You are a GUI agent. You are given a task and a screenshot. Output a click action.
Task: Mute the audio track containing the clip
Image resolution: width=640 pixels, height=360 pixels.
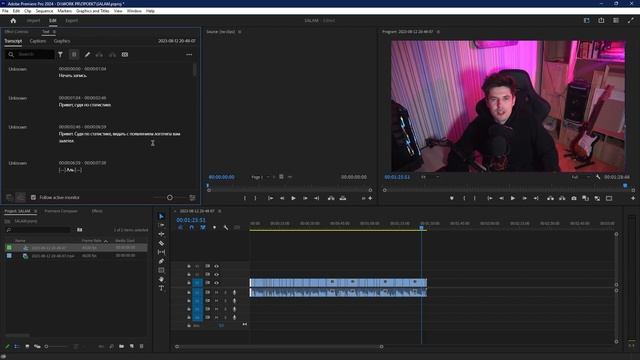coord(216,292)
